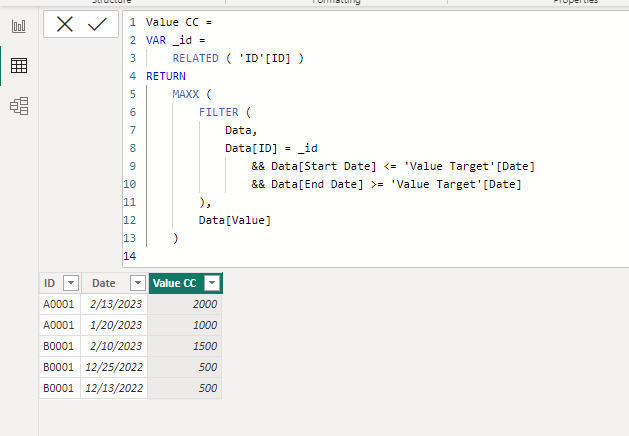Open the Model view icon

19,106
